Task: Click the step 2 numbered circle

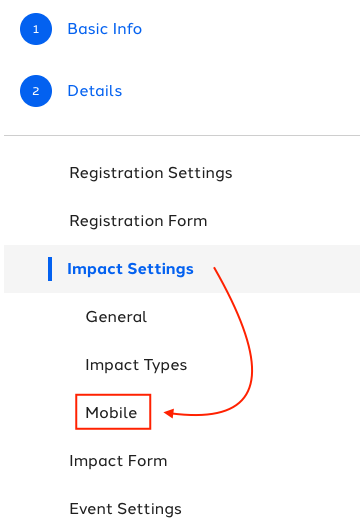Action: click(x=36, y=91)
